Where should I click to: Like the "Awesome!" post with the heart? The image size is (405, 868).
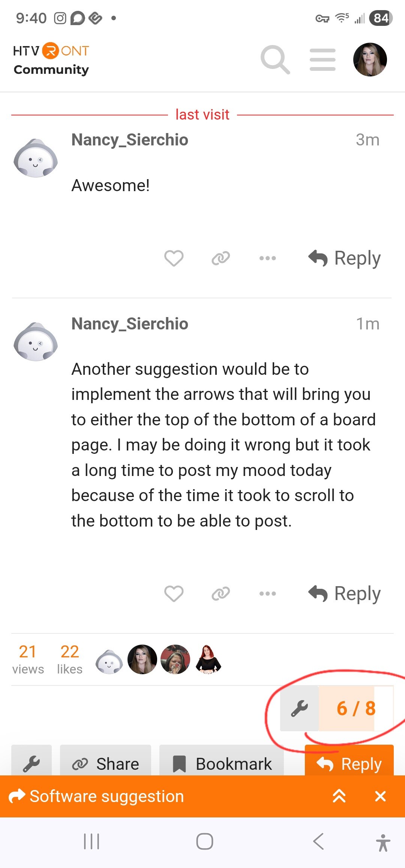[174, 258]
